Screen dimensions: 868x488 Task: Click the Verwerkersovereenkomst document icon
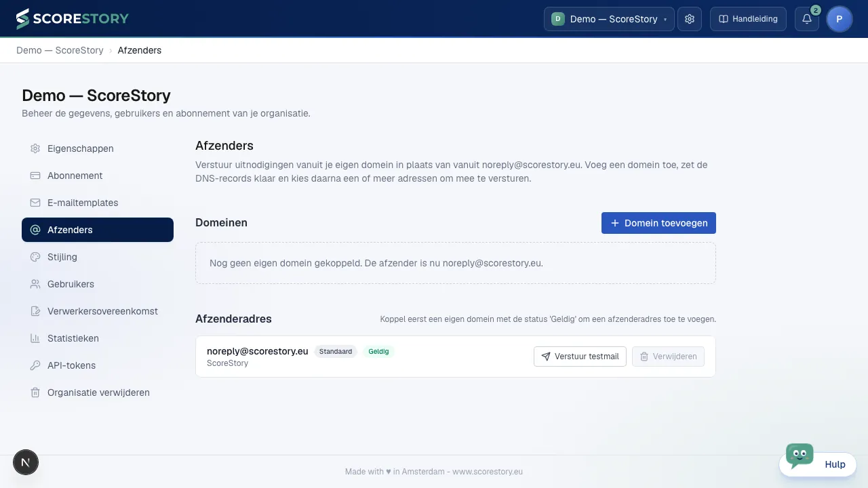[x=35, y=311]
